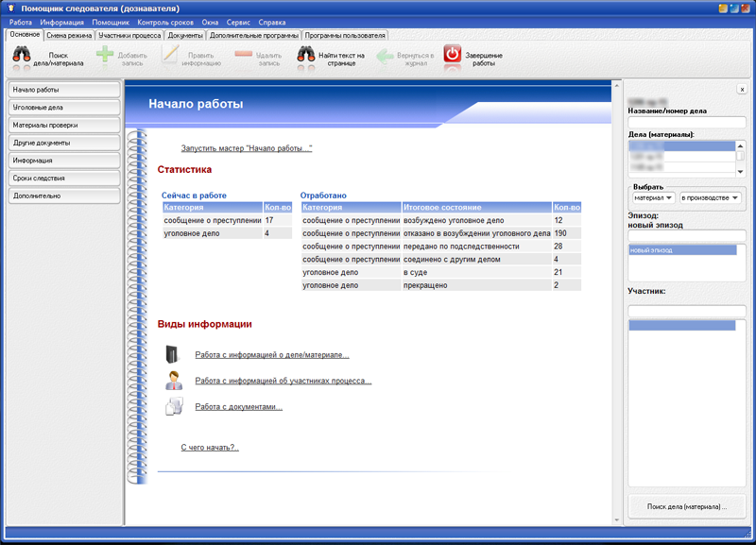Viewport: 756px width, 545px height.
Task: Click the red minus Удалить запись icon
Action: pos(244,56)
